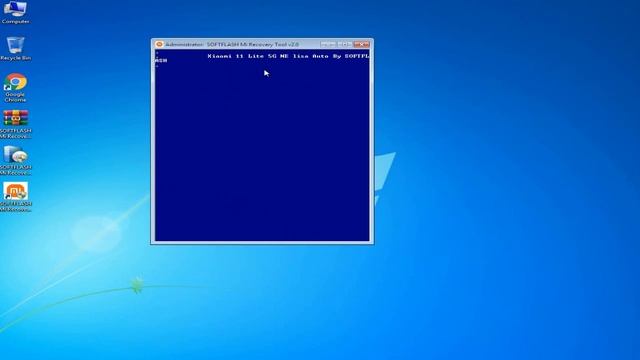Select the orange Mi SOFTFLASH shortcut icon
Image resolution: width=640 pixels, height=360 pixels.
(x=16, y=197)
